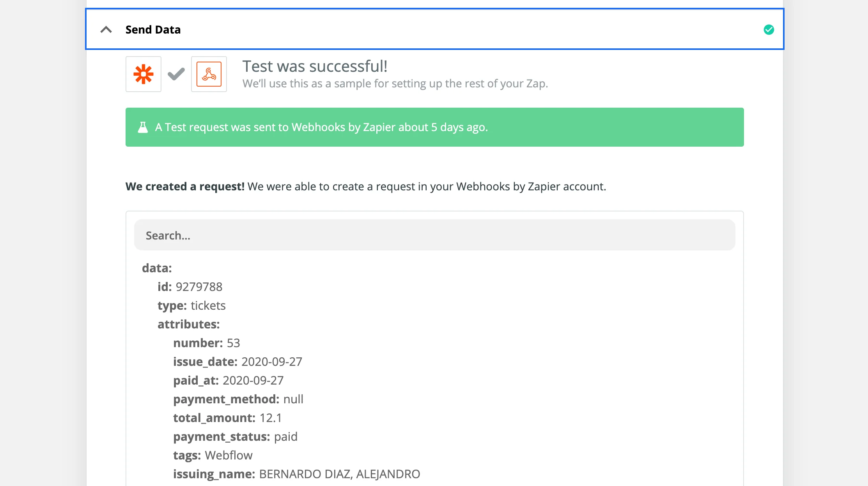Click the id value 9279788
This screenshot has width=868, height=486.
[199, 287]
